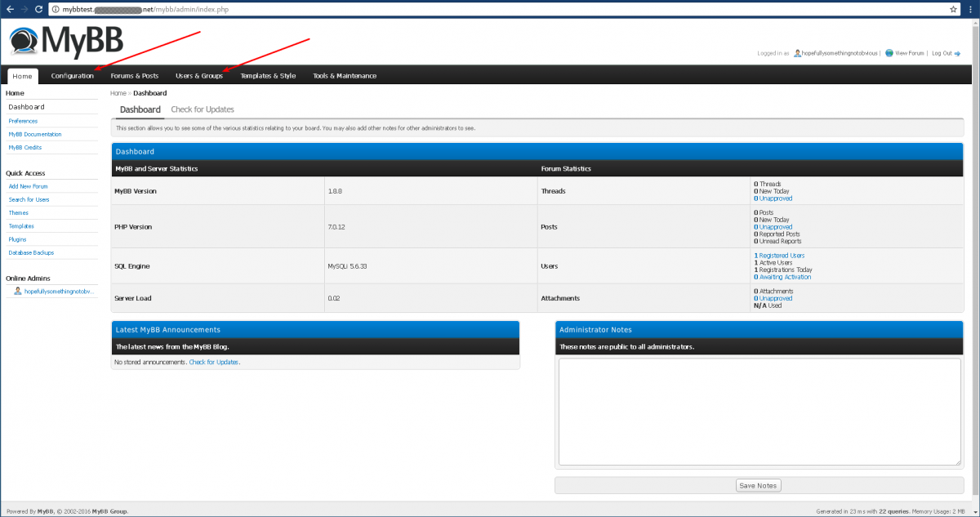980x517 pixels.
Task: Click the Log Out arrow icon
Action: click(957, 52)
